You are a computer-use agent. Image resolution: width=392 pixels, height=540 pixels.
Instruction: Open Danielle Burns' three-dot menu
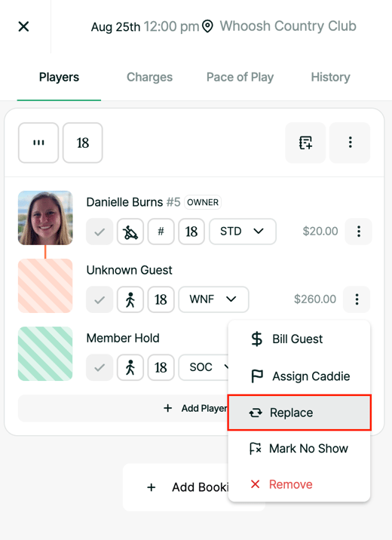[359, 232]
